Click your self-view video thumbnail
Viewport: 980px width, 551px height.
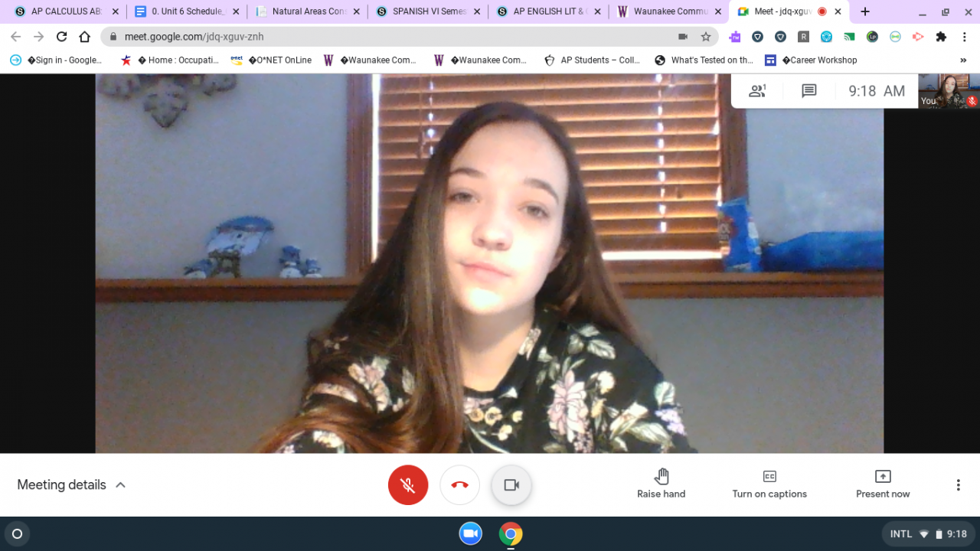point(949,91)
